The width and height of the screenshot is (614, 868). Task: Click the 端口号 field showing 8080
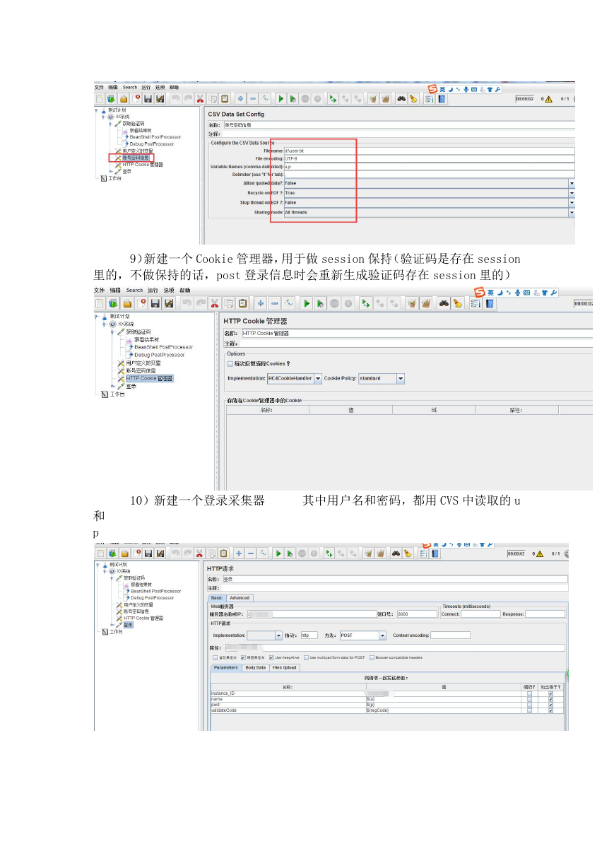click(417, 614)
